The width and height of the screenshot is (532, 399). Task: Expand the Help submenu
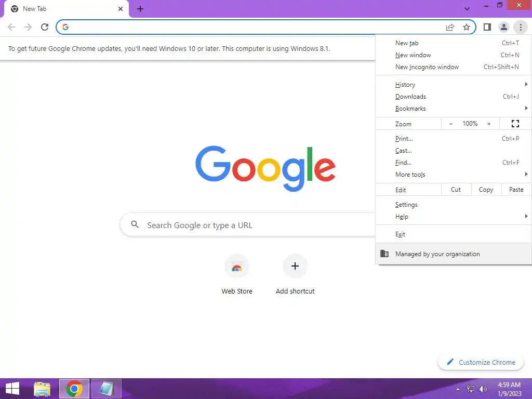point(454,217)
